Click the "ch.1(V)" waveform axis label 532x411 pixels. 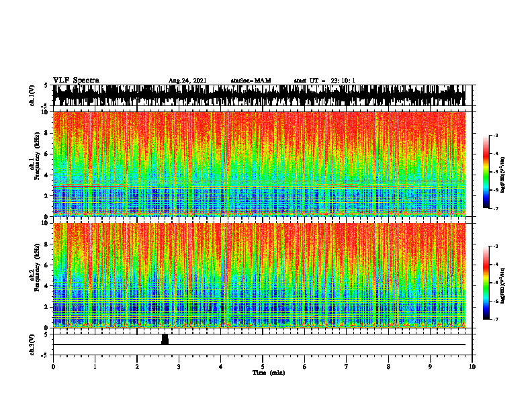pyautogui.click(x=32, y=95)
